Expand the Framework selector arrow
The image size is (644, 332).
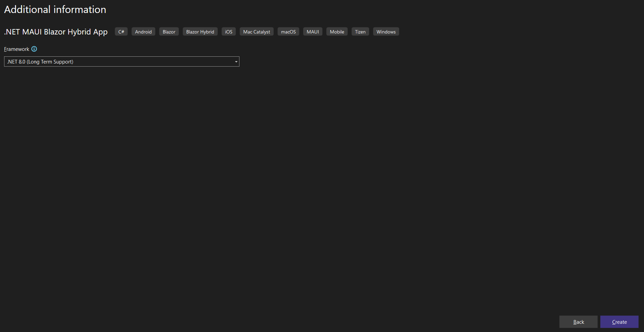(236, 61)
